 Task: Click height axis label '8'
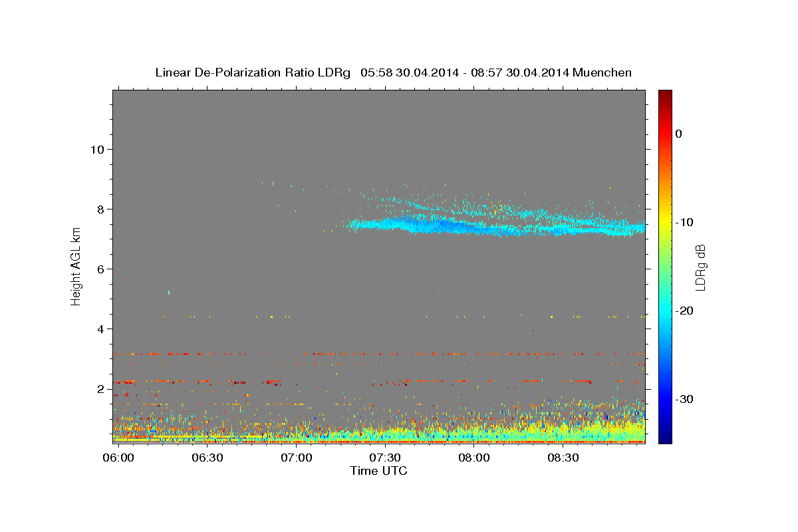99,209
